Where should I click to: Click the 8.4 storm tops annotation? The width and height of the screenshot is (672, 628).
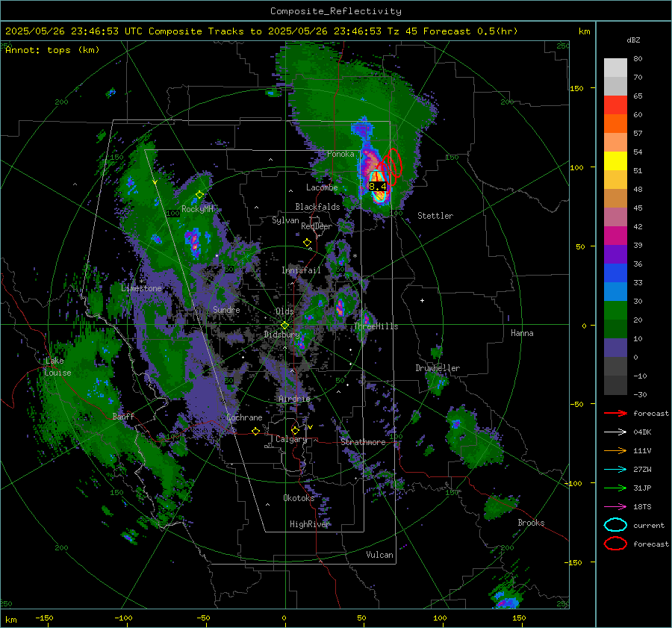[x=377, y=186]
